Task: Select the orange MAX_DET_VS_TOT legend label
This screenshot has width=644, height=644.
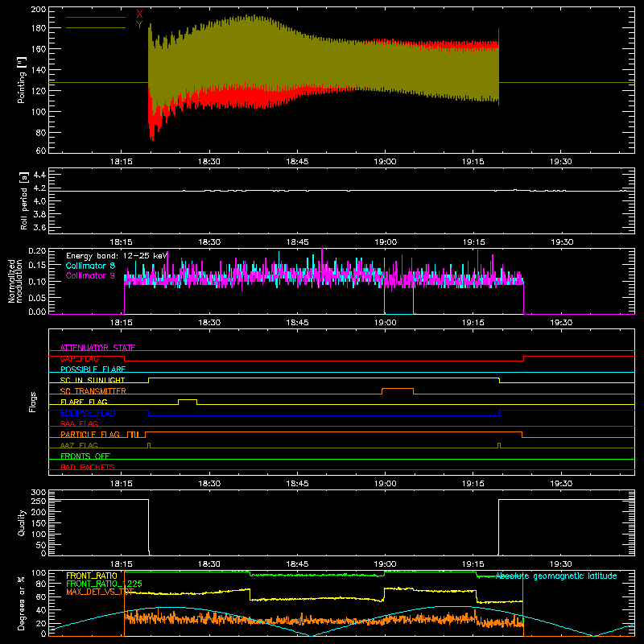Action: coord(100,592)
